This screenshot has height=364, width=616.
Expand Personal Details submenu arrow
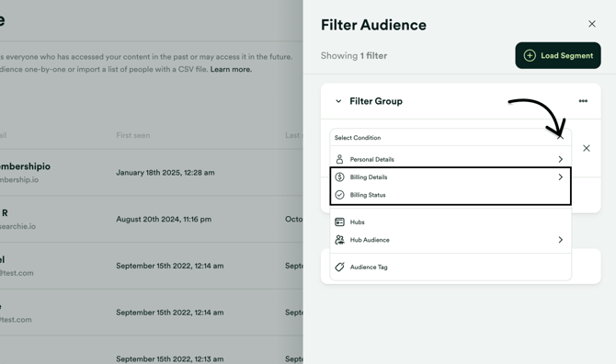pos(560,159)
